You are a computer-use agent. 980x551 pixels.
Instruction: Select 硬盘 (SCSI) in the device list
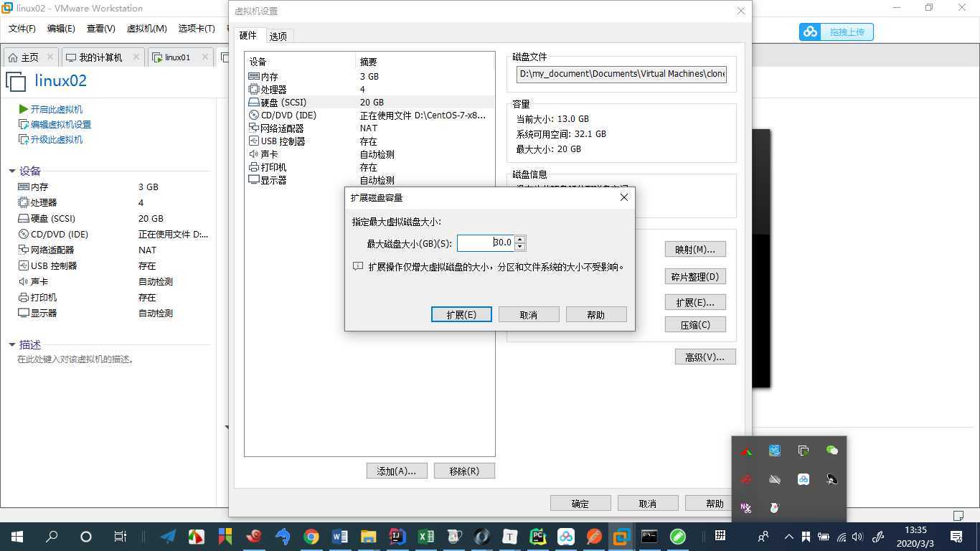369,103
